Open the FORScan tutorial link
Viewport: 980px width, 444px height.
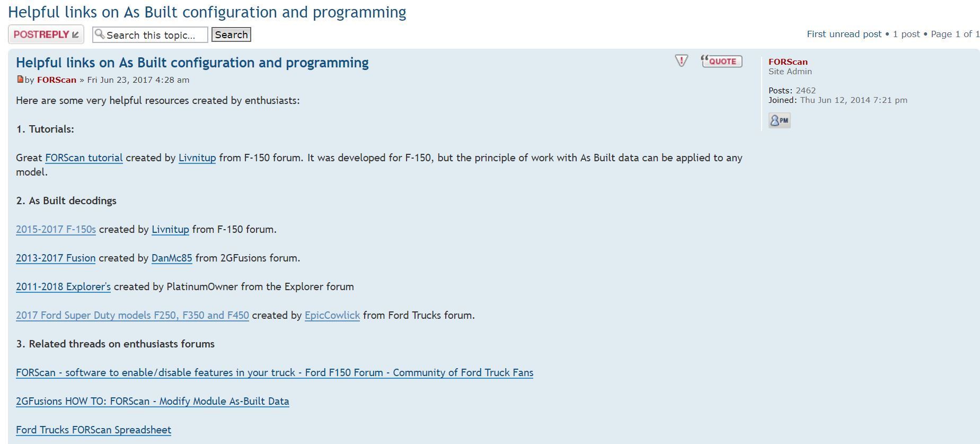(84, 158)
